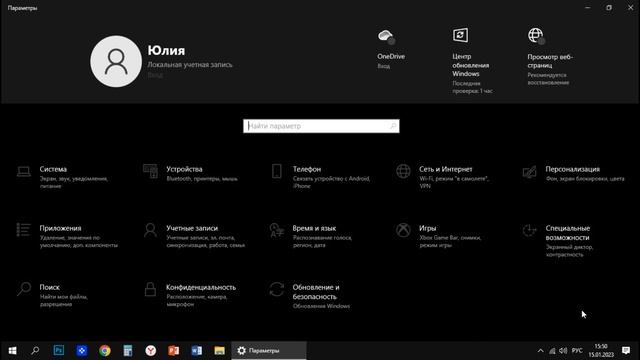Click the volume speaker tray icon
The height and width of the screenshot is (360, 640).
(x=563, y=351)
